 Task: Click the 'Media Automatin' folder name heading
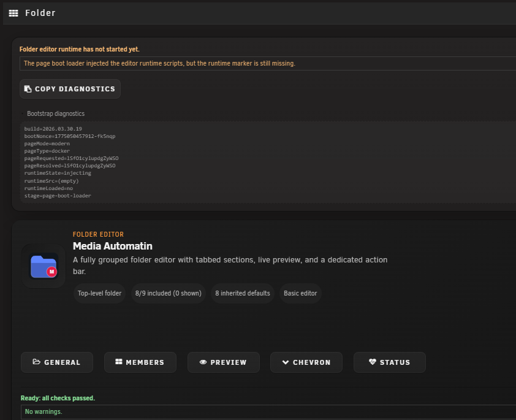pos(113,246)
